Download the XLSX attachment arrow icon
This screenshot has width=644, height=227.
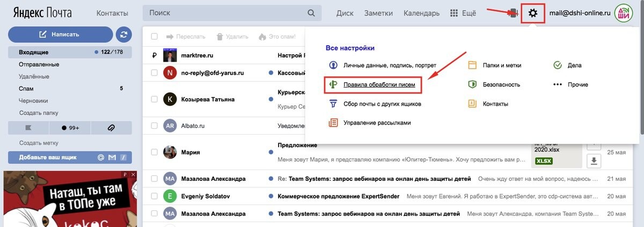click(x=594, y=160)
